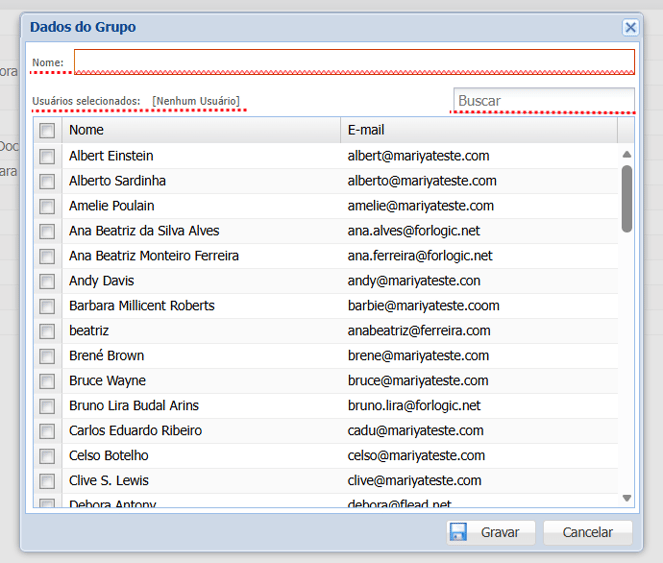
Task: Select the Bruce Wayne checkbox
Action: (x=47, y=381)
